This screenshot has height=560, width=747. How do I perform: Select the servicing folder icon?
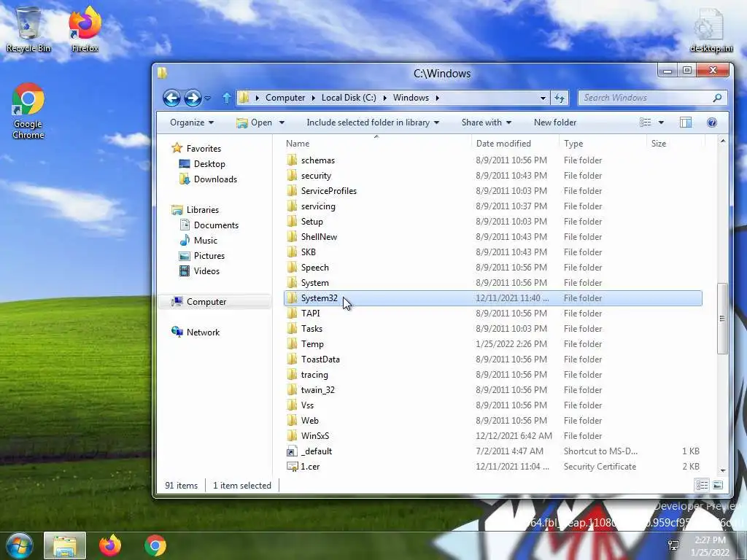click(292, 206)
